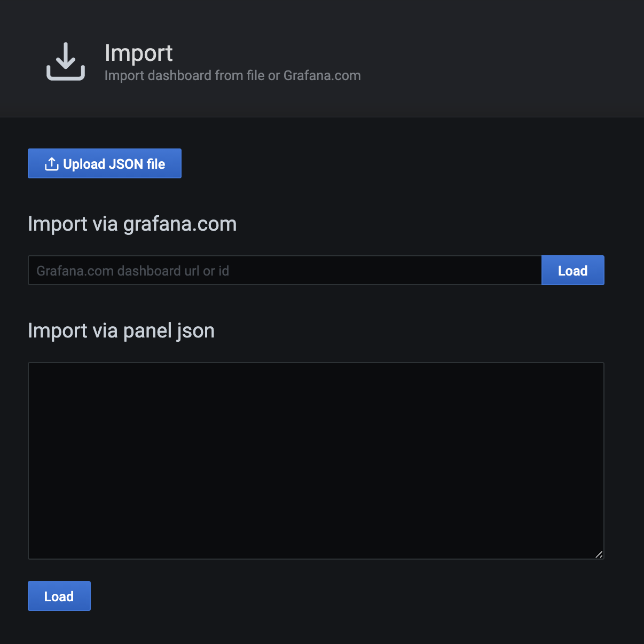Select the Import page title text
Screen dimensions: 644x644
click(x=139, y=53)
